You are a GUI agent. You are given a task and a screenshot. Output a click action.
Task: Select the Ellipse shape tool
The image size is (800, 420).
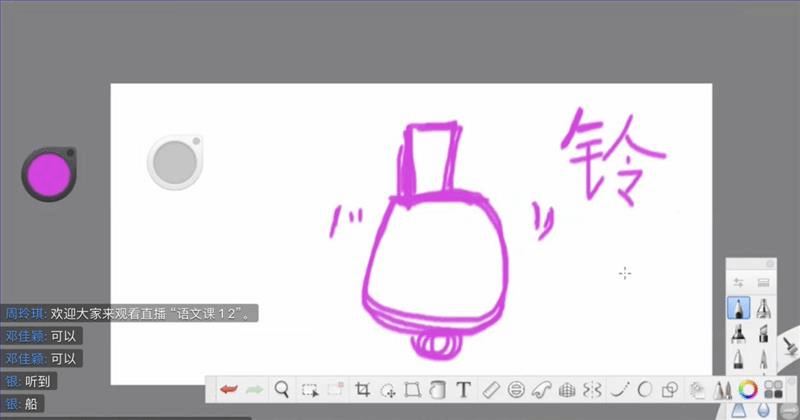[x=645, y=389]
